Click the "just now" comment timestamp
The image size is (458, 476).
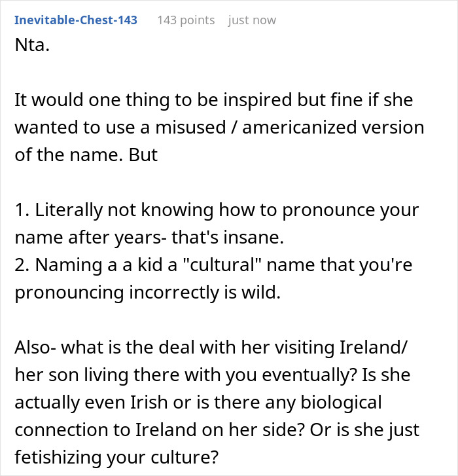[x=252, y=20]
